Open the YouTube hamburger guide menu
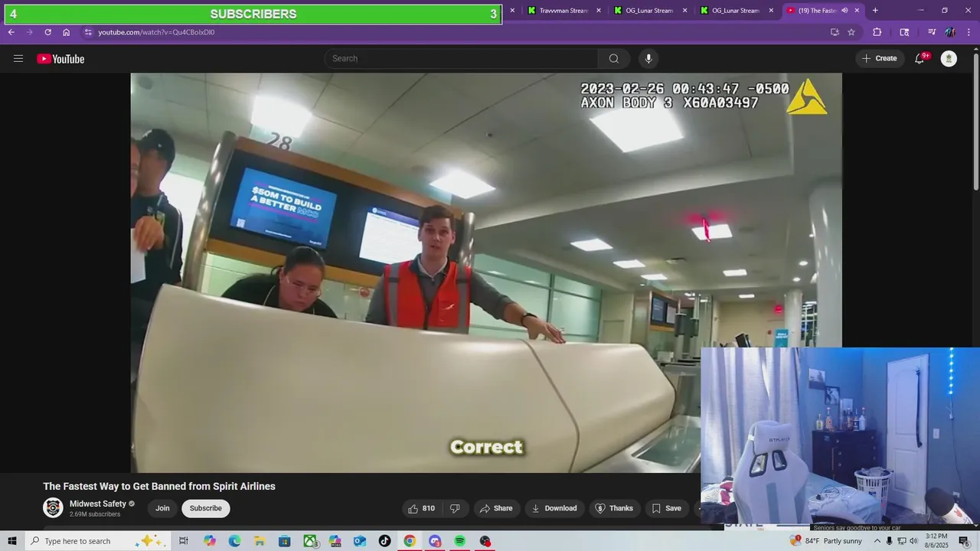Screen dimensions: 980x551 (x=18, y=59)
